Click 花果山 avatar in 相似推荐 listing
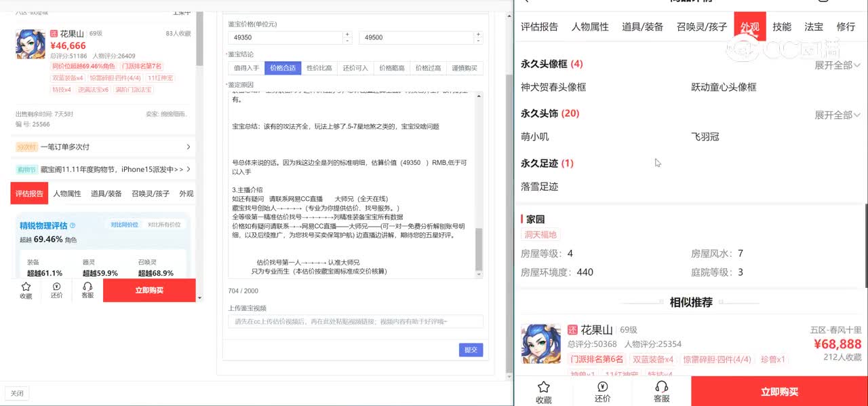This screenshot has height=406, width=868. point(540,344)
